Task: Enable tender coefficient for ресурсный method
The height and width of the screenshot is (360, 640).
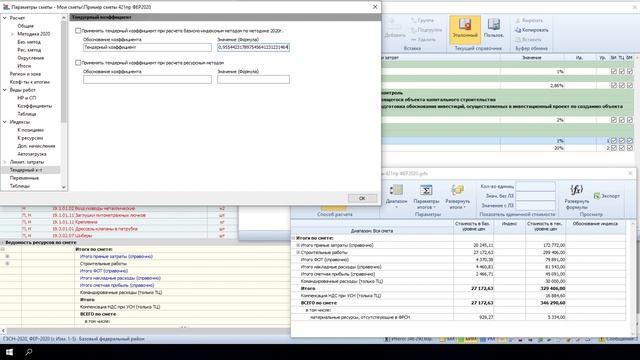Action: click(78, 63)
